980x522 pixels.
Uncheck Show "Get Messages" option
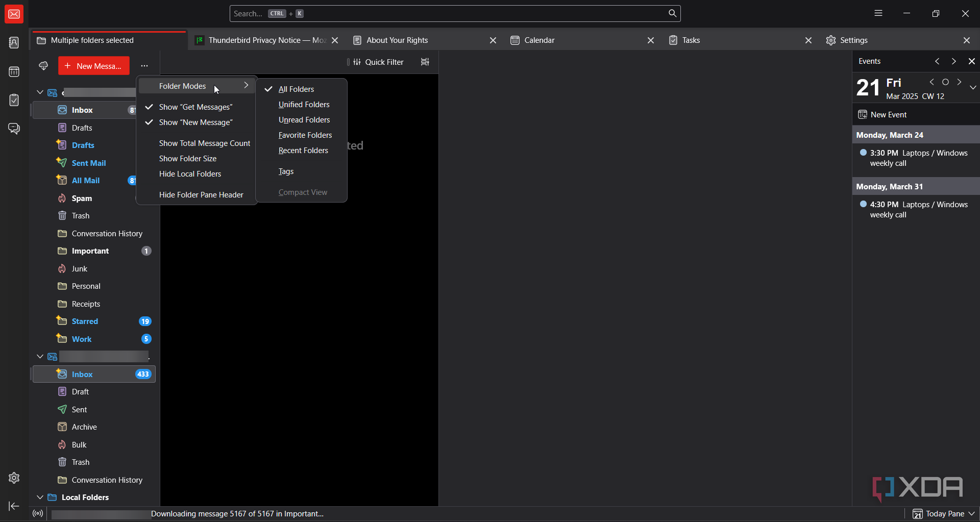195,107
